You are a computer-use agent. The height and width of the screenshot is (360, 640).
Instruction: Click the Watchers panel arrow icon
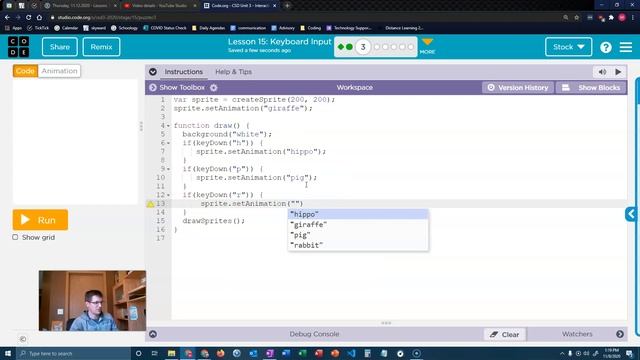620,334
